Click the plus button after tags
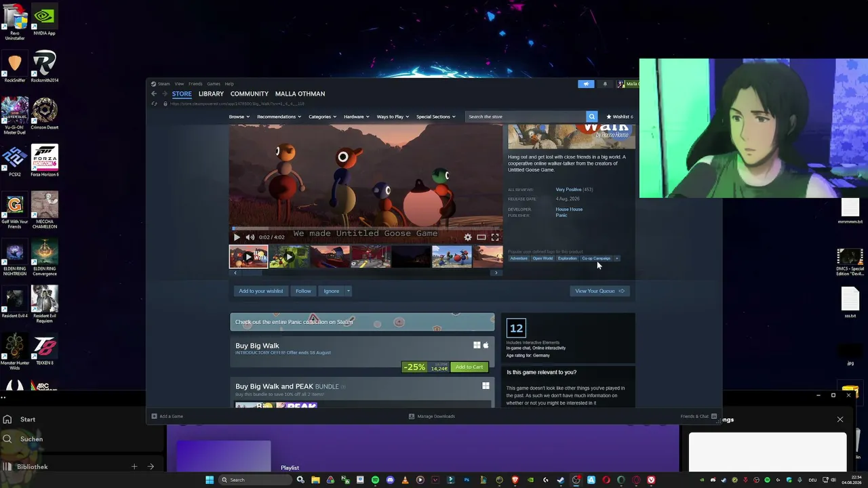 [617, 258]
